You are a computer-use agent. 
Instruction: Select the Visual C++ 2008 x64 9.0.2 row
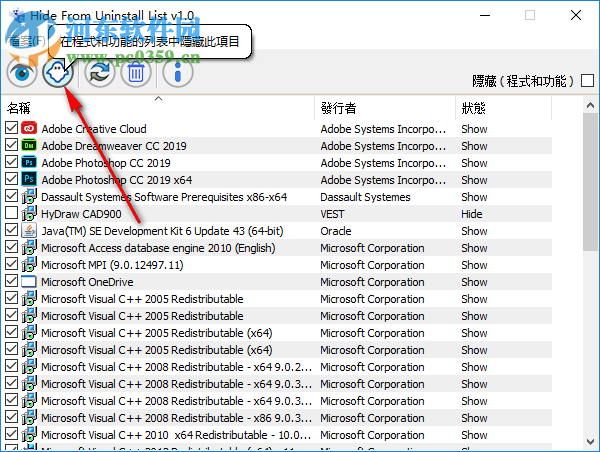coord(277,367)
